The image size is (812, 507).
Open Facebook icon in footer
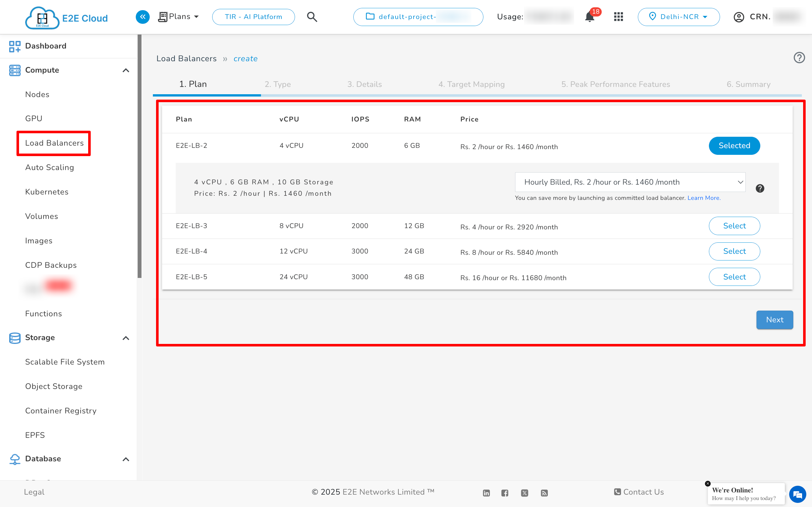tap(505, 493)
